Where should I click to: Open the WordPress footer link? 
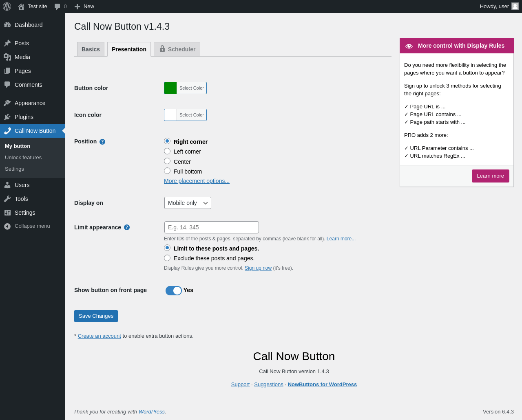click(x=152, y=412)
